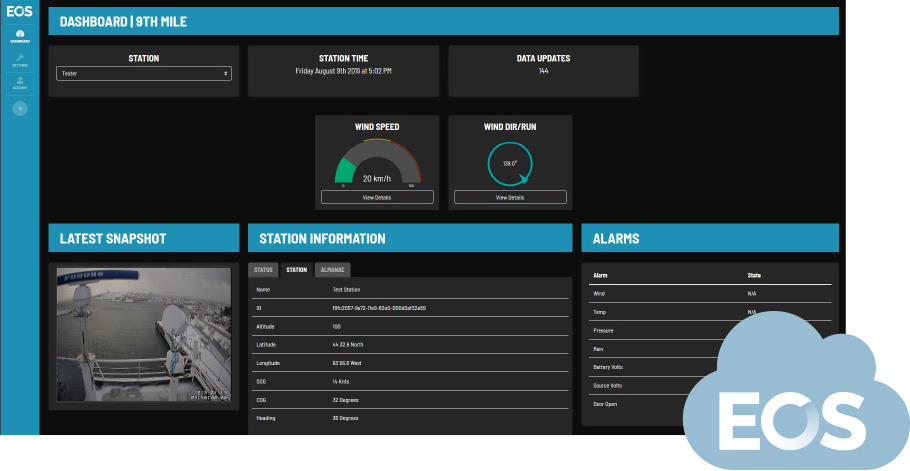Click the Wind Speed gauge
Image resolution: width=910 pixels, height=471 pixels.
coord(377,164)
